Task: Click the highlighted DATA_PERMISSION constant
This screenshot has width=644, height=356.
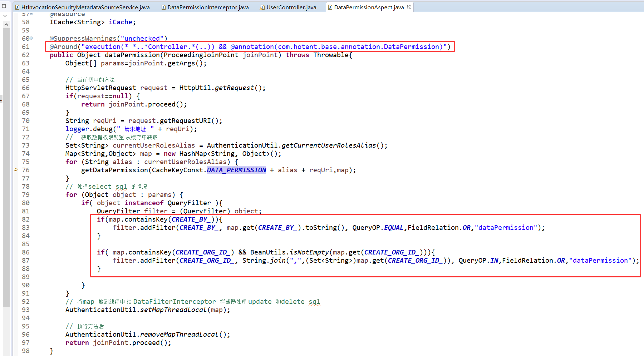Action: 236,170
